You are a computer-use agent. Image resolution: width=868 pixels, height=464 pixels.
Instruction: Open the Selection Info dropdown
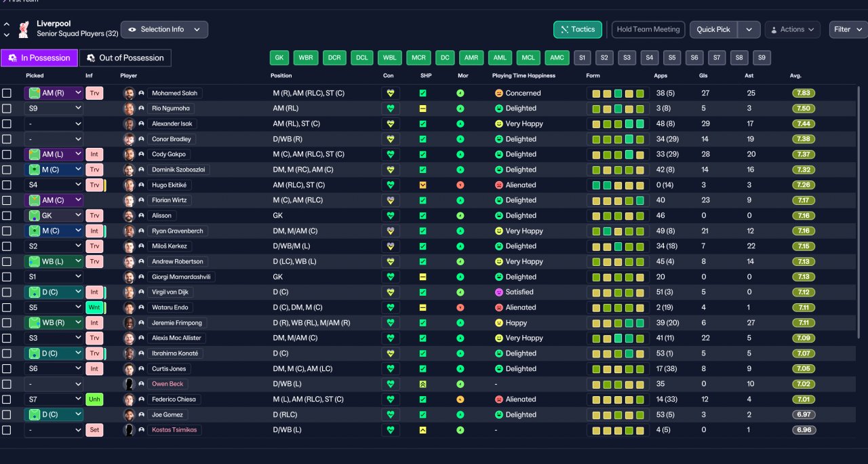pyautogui.click(x=164, y=30)
